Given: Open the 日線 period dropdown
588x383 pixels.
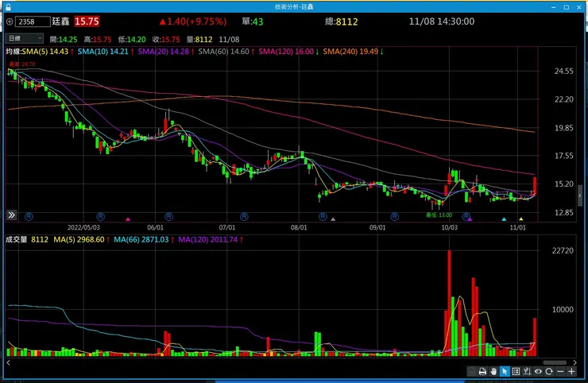Looking at the screenshot, I should click(x=25, y=38).
